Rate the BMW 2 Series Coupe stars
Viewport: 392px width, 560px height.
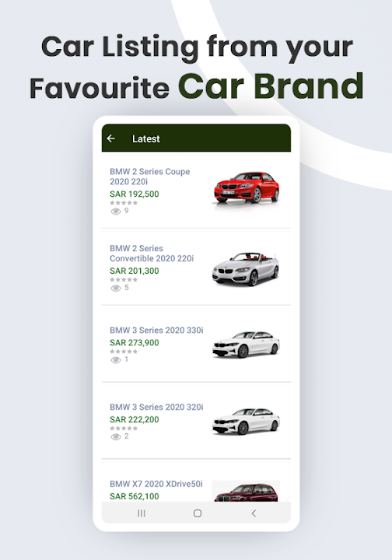coord(124,203)
